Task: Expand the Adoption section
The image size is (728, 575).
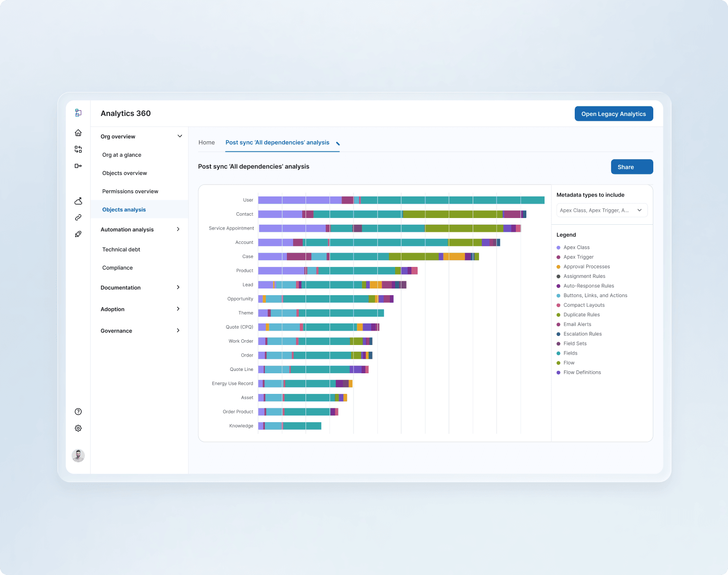Action: click(x=178, y=309)
